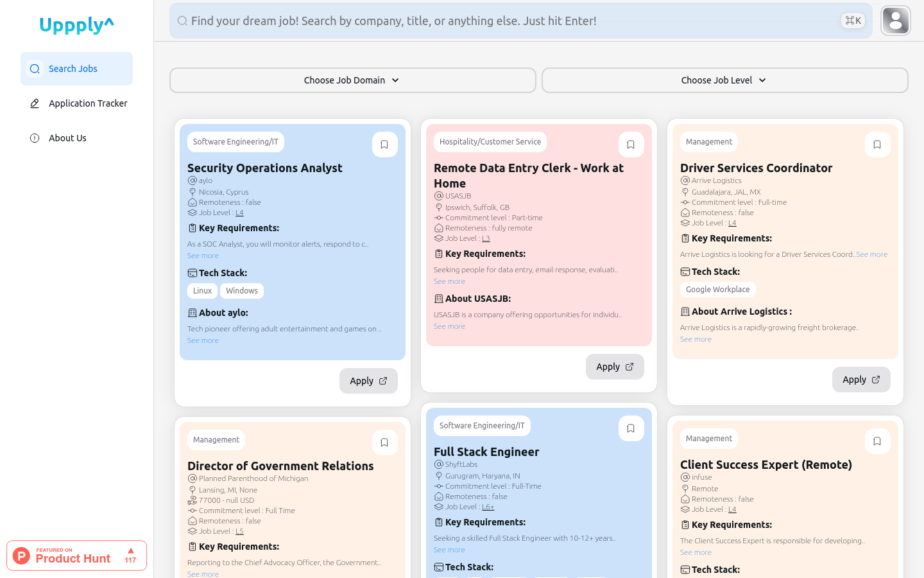Expand the Choose Job Level dropdown
This screenshot has height=578, width=924.
(724, 80)
